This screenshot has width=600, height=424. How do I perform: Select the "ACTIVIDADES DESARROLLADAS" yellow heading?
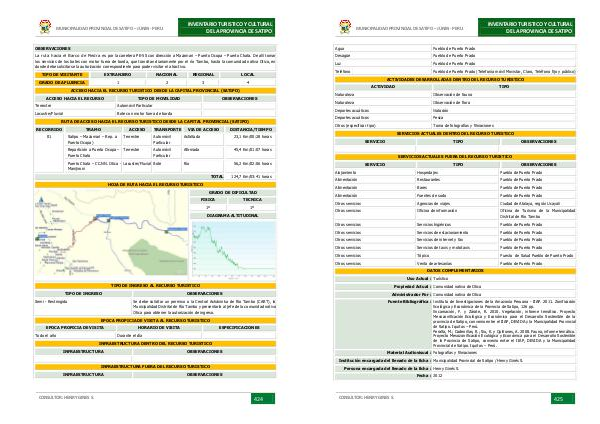click(455, 79)
